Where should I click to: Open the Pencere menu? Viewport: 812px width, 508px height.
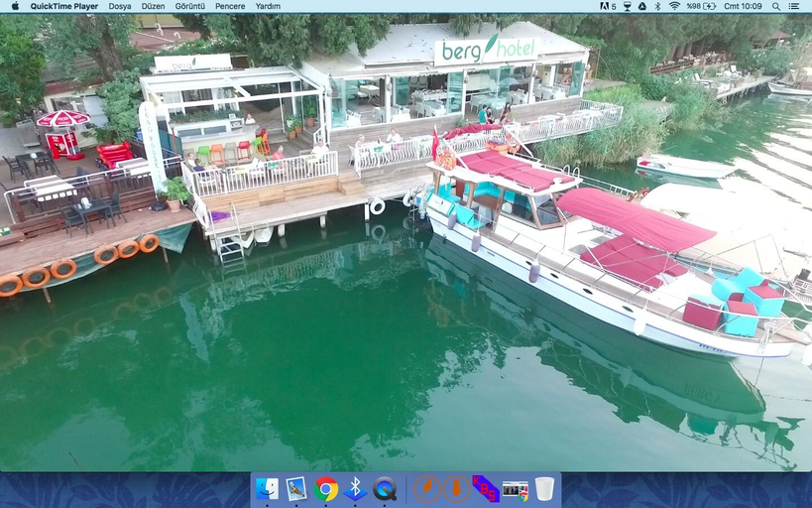[230, 6]
